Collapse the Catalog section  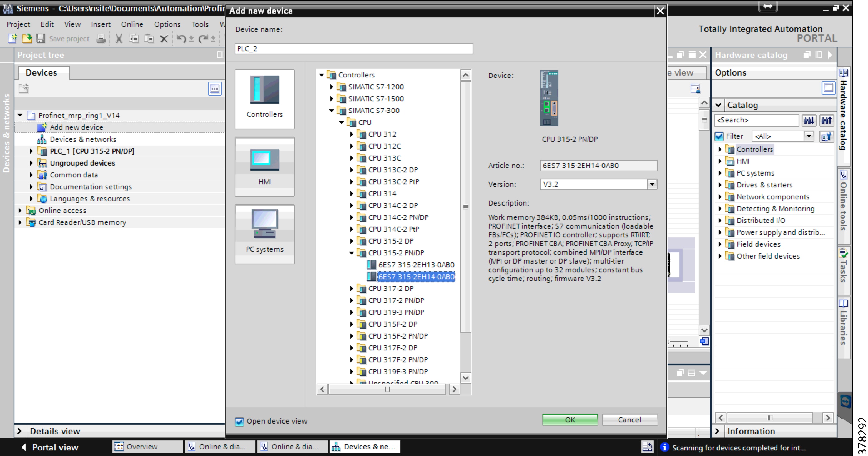point(718,105)
